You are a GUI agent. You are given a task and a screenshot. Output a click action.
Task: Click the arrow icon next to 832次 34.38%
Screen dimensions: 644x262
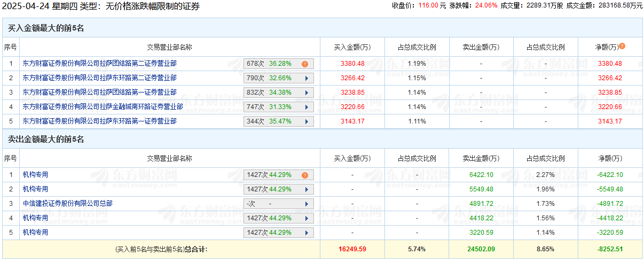pyautogui.click(x=307, y=93)
